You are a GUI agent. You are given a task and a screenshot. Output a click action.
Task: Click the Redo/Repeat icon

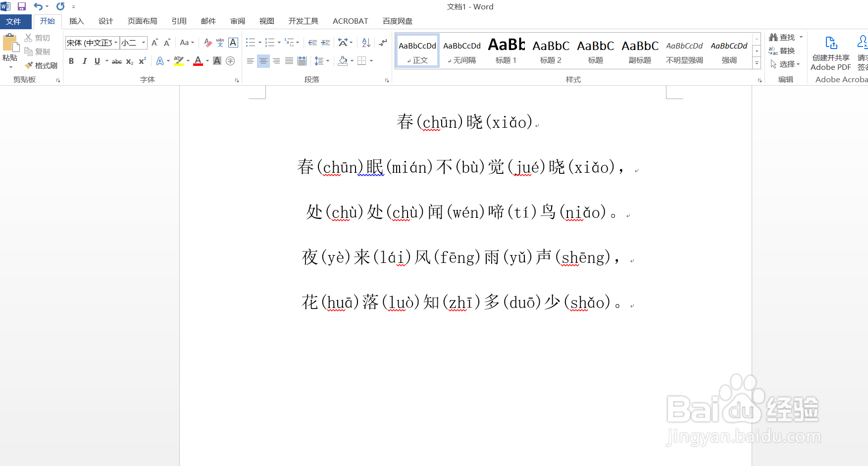(x=60, y=6)
